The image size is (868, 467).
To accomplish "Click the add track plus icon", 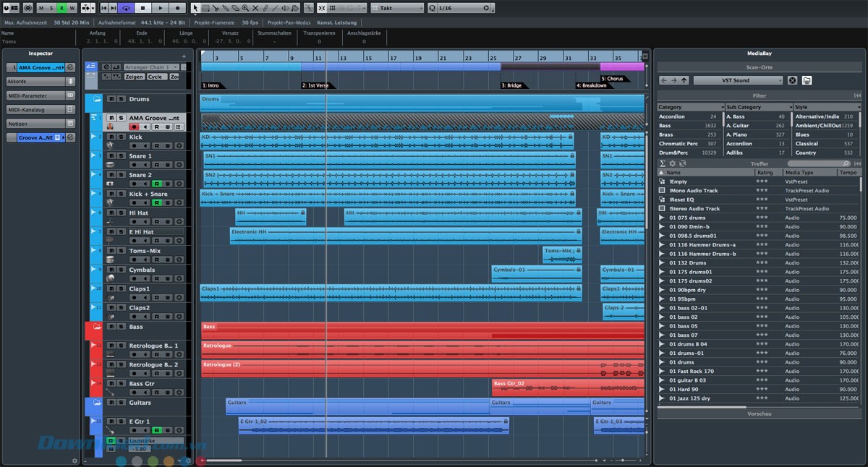I will (184, 56).
